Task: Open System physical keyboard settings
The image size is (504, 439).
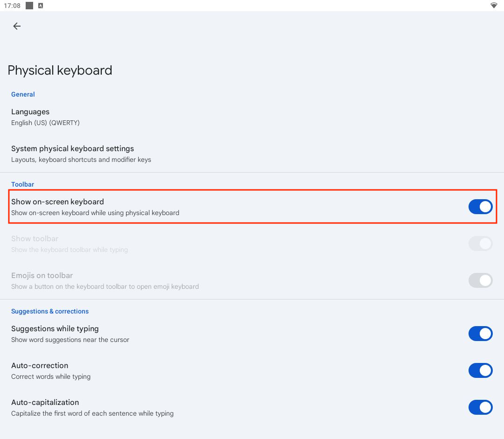Action: (72, 149)
